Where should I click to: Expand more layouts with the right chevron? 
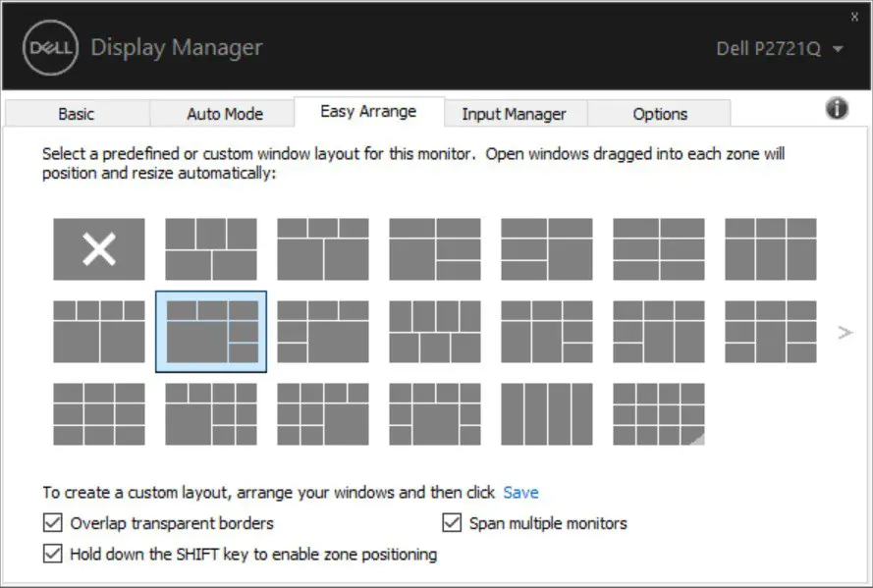click(845, 332)
